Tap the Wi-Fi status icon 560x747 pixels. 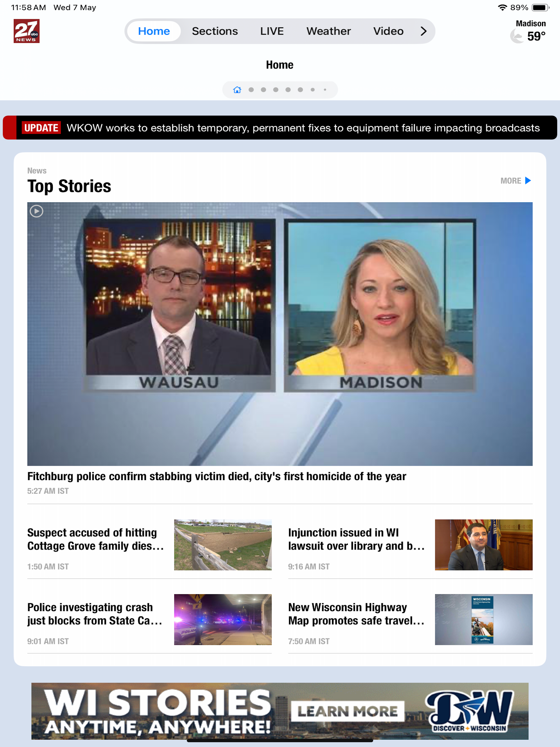503,7
